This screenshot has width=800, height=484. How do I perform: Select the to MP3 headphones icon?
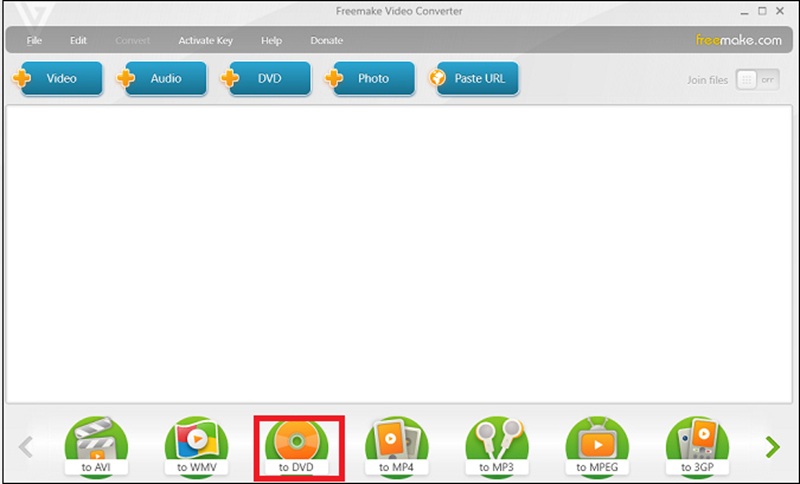click(x=497, y=446)
